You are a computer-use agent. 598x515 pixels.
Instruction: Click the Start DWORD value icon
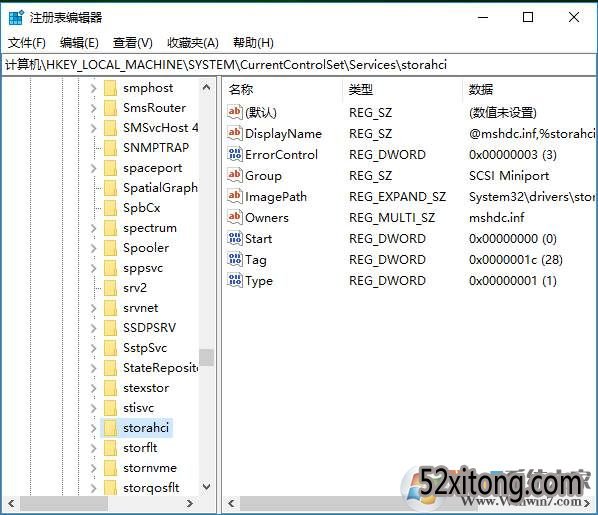(x=235, y=237)
